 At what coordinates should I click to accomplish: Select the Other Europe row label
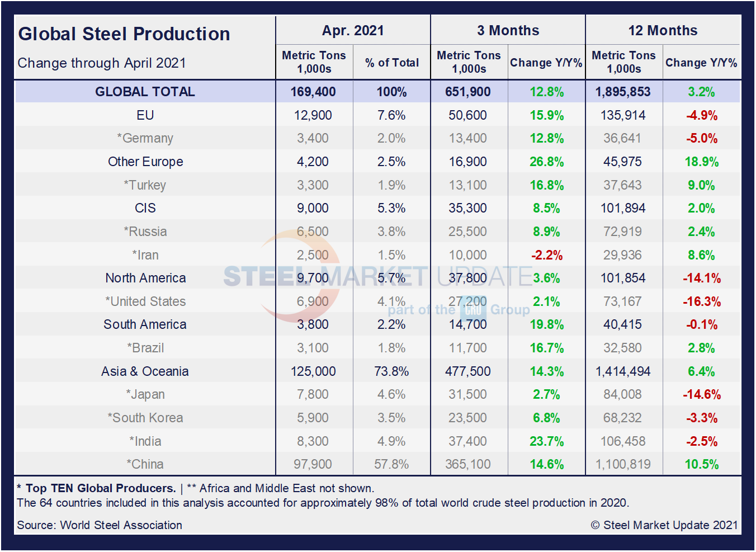[145, 162]
